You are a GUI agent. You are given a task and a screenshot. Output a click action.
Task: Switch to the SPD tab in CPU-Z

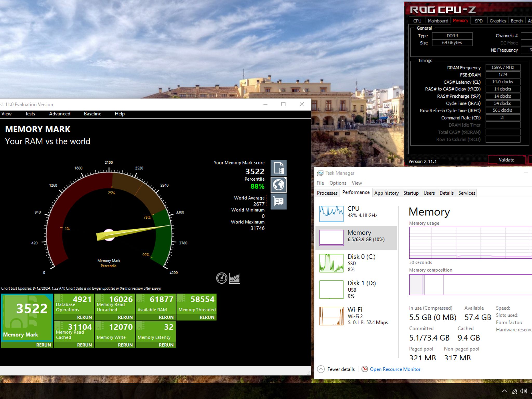click(x=478, y=21)
